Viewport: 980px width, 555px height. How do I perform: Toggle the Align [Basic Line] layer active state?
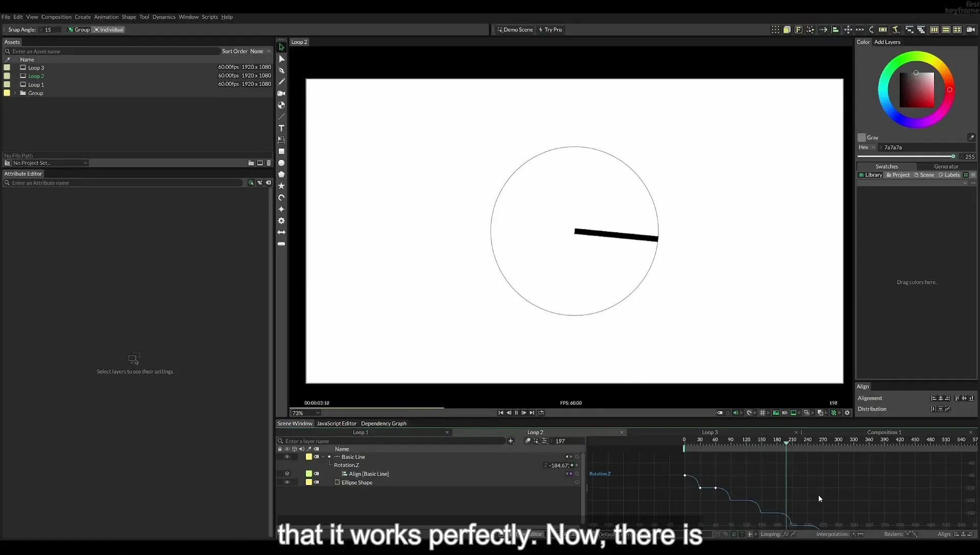pos(287,474)
